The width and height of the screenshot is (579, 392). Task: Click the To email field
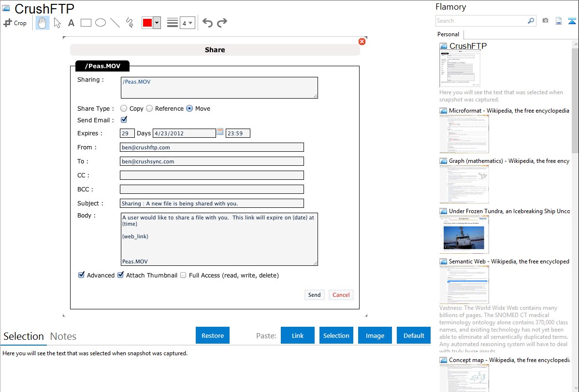pyautogui.click(x=212, y=161)
